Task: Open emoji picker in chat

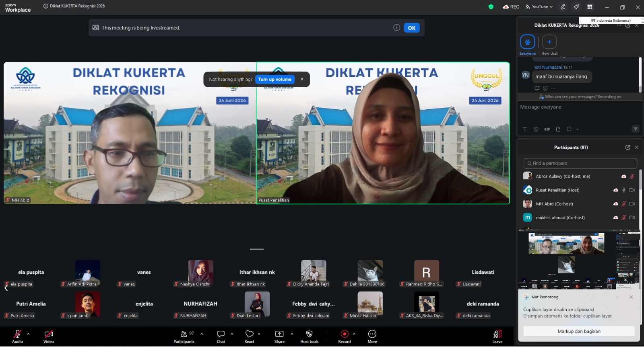Action: (536, 129)
